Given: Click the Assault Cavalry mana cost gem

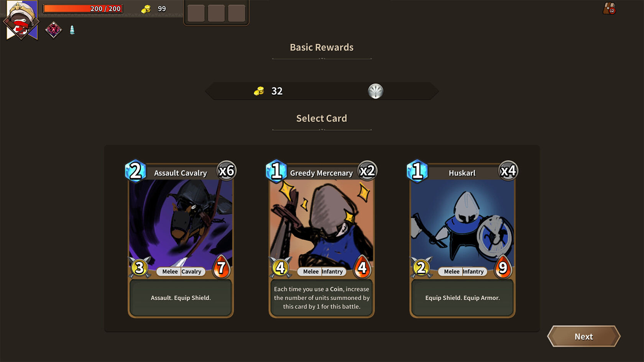Looking at the screenshot, I should click(x=135, y=171).
